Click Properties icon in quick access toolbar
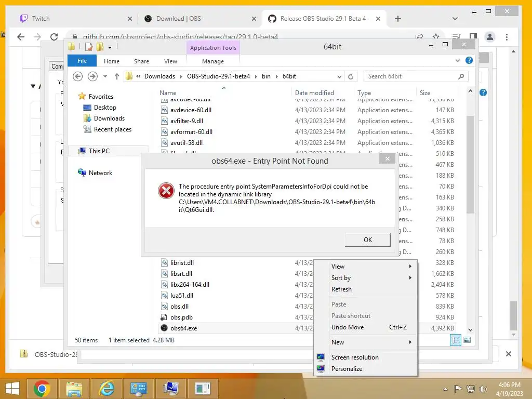This screenshot has width=532, height=399. [x=89, y=47]
